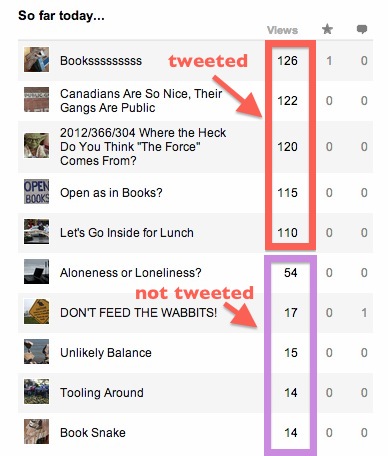
Task: Click the comment count 1 for WABBITS
Action: click(x=364, y=313)
